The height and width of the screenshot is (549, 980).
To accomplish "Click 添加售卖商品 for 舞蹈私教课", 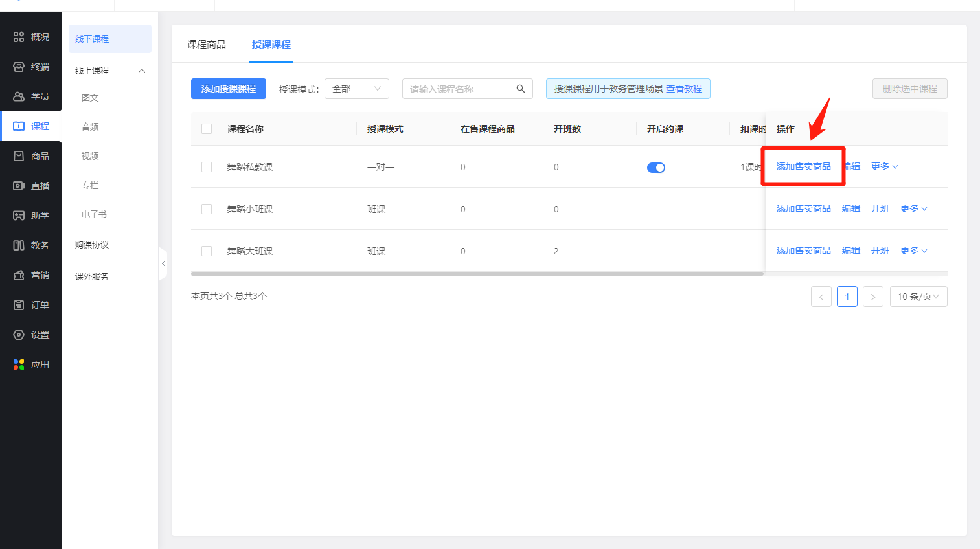I will tap(803, 166).
